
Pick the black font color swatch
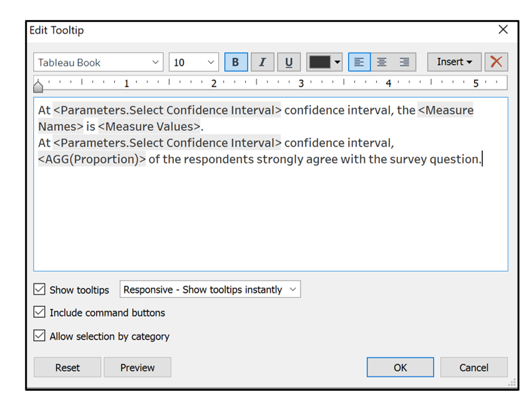pos(320,62)
